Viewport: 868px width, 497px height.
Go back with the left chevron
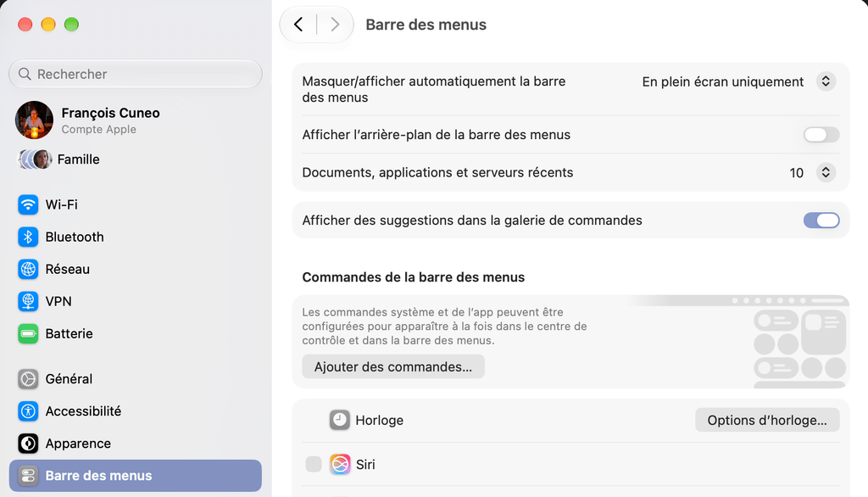click(298, 25)
